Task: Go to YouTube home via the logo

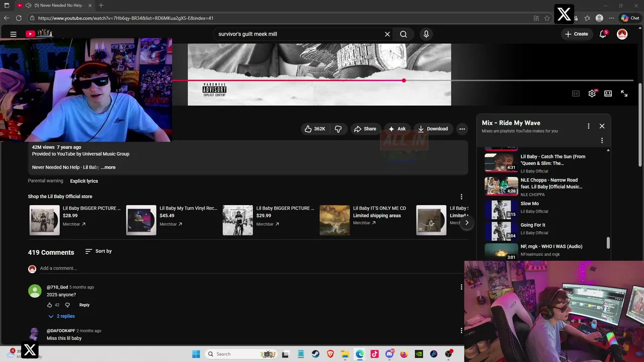Action: pos(39,34)
